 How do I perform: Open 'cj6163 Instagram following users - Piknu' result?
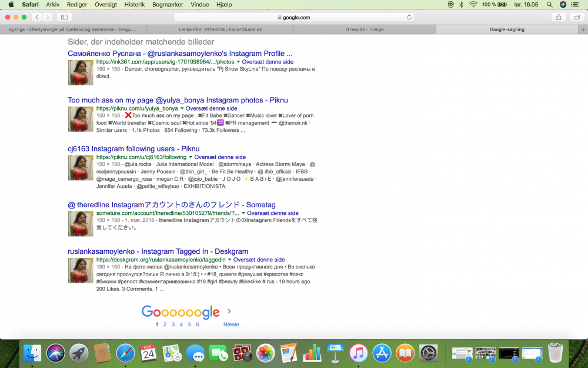133,149
